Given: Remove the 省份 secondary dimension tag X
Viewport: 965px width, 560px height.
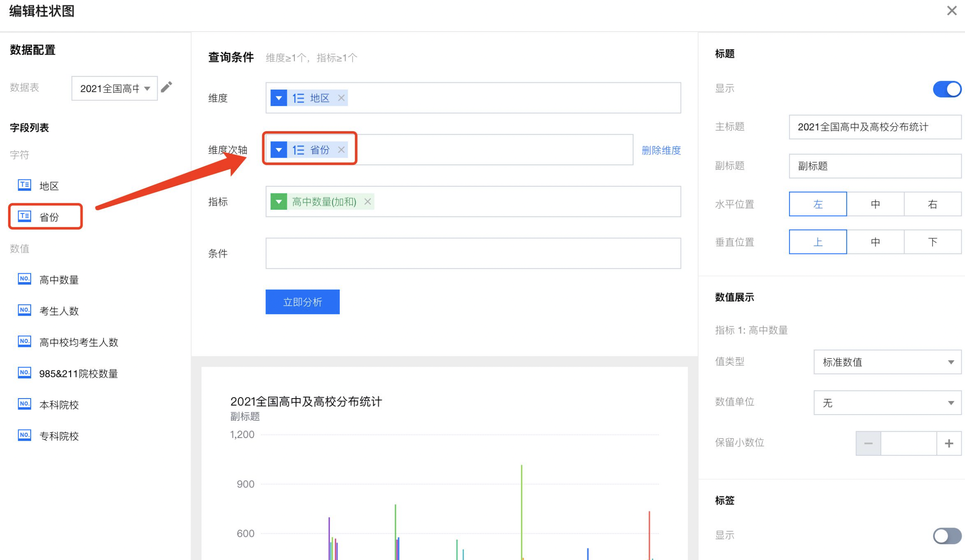Looking at the screenshot, I should tap(341, 150).
